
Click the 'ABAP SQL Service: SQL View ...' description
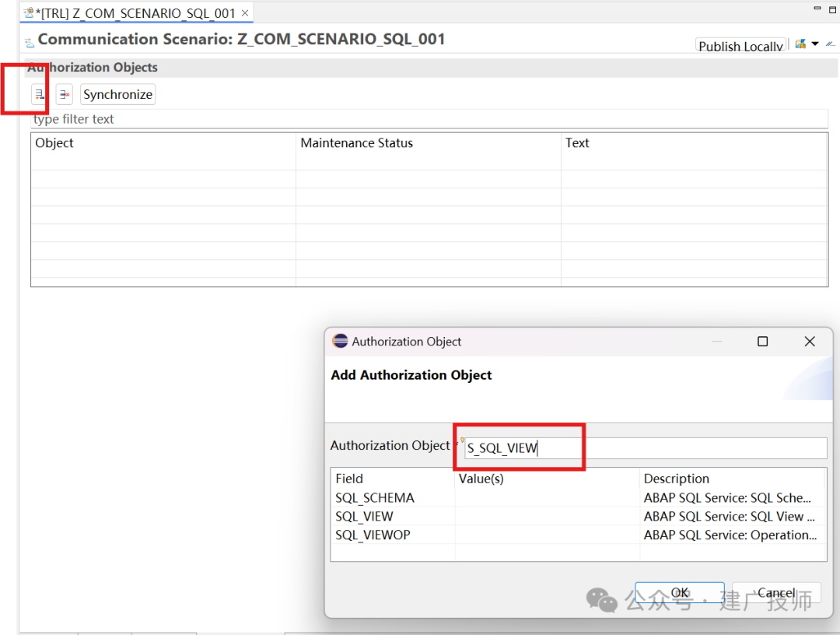tap(729, 517)
